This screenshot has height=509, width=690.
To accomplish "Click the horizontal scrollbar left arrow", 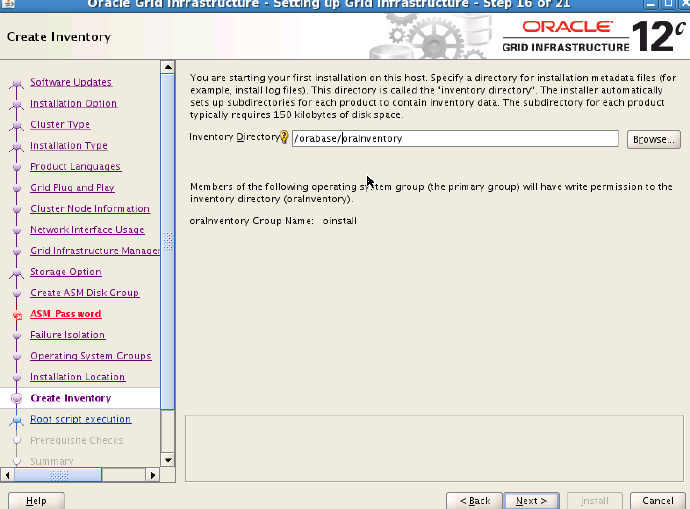I will click(7, 475).
